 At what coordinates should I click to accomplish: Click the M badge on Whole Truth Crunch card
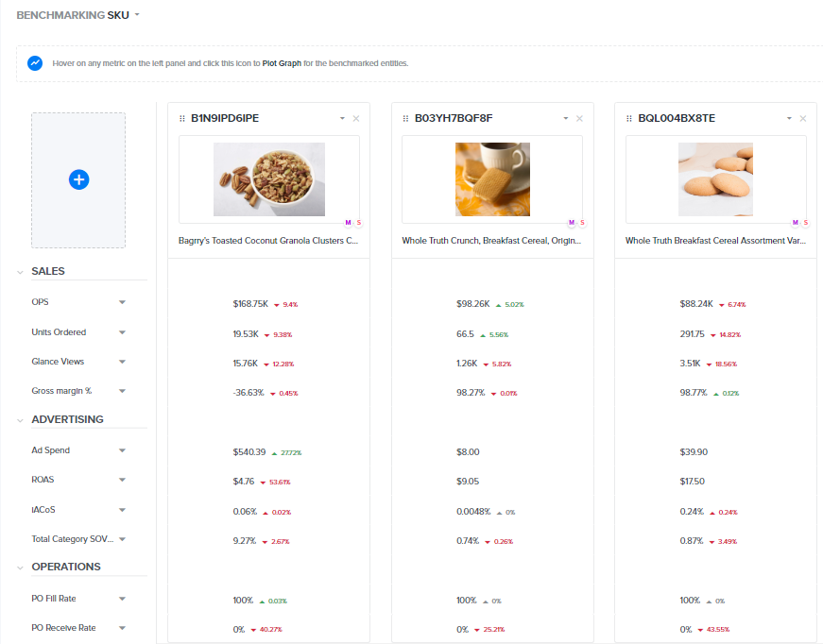pyautogui.click(x=572, y=223)
